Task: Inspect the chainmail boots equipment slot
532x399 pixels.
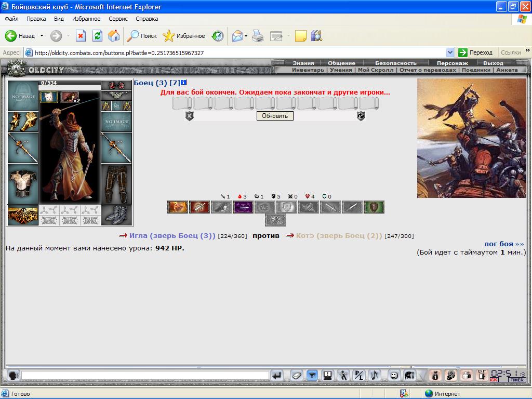Action: (x=116, y=216)
